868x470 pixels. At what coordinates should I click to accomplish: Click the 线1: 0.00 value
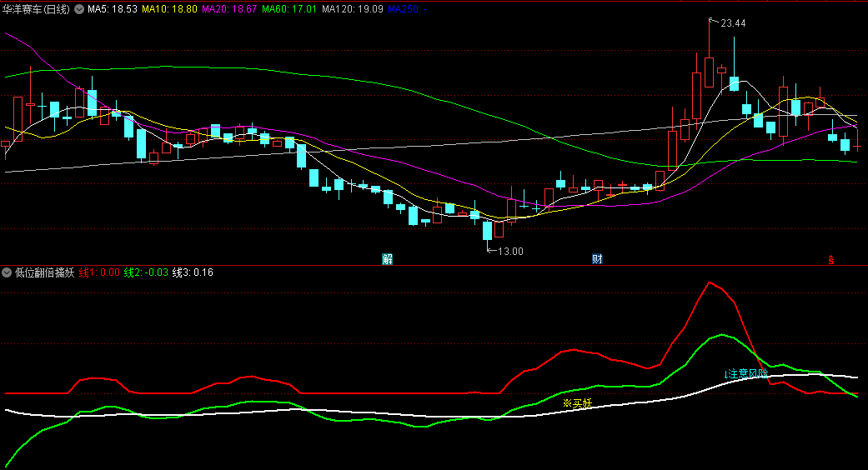click(x=99, y=272)
